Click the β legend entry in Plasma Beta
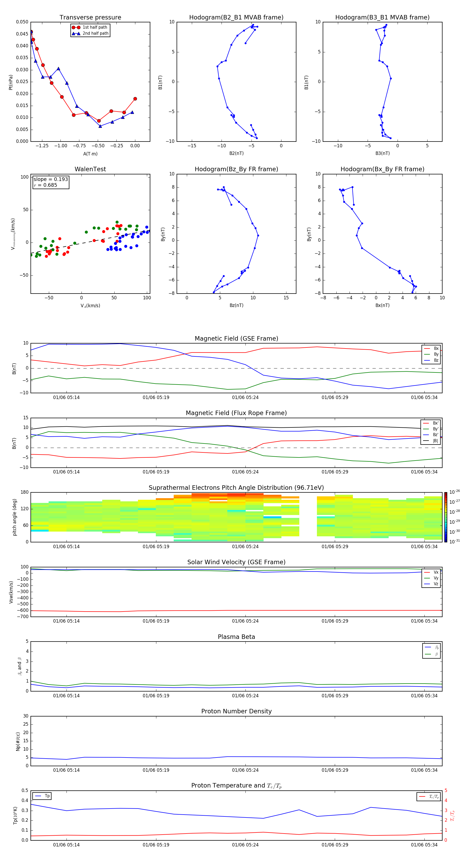Viewport: 473px width, 868px height. [x=431, y=654]
